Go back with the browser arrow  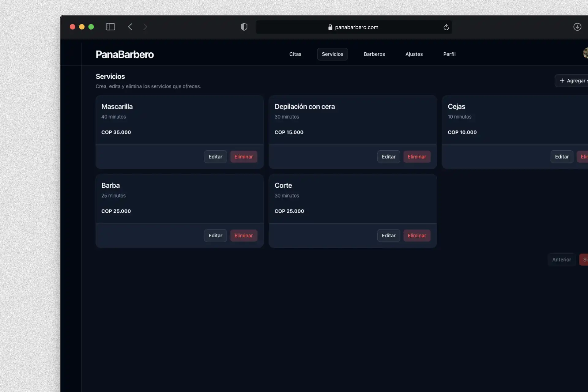pos(130,27)
